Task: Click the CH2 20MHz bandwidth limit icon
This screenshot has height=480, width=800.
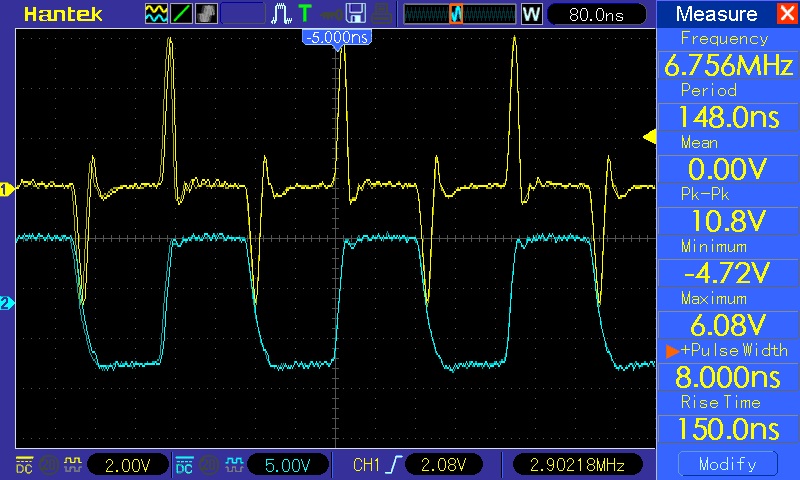Action: (x=209, y=465)
